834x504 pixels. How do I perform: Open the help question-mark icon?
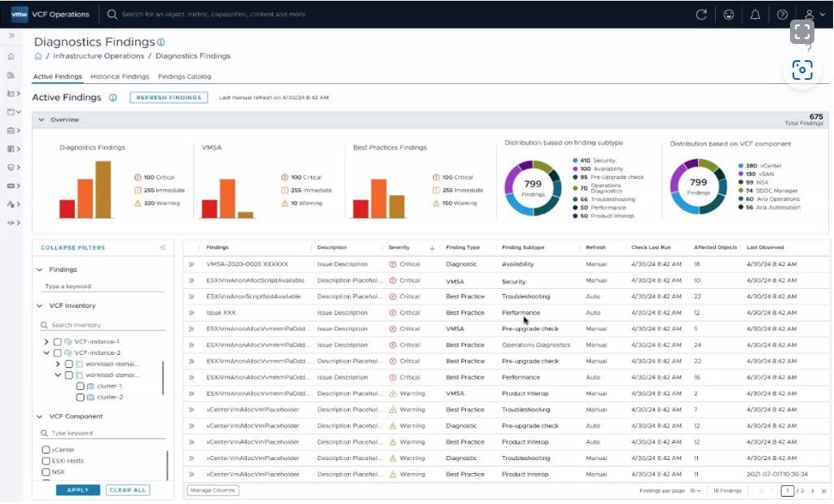tap(782, 15)
